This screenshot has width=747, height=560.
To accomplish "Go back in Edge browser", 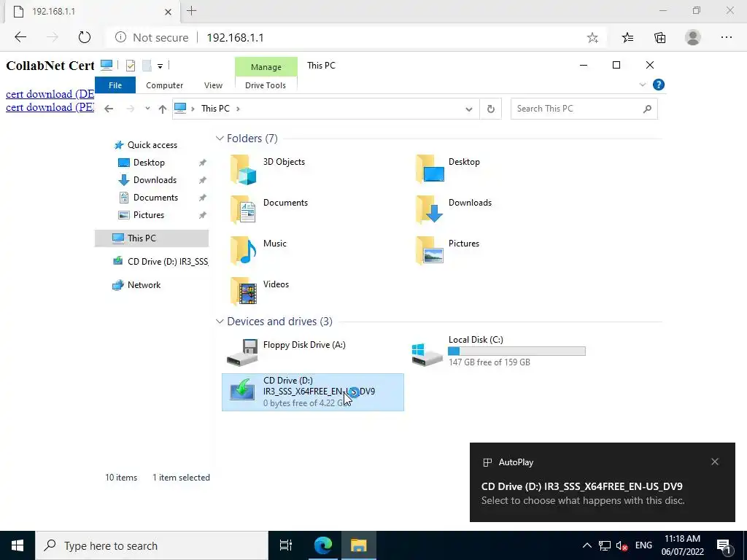I will 20,37.
